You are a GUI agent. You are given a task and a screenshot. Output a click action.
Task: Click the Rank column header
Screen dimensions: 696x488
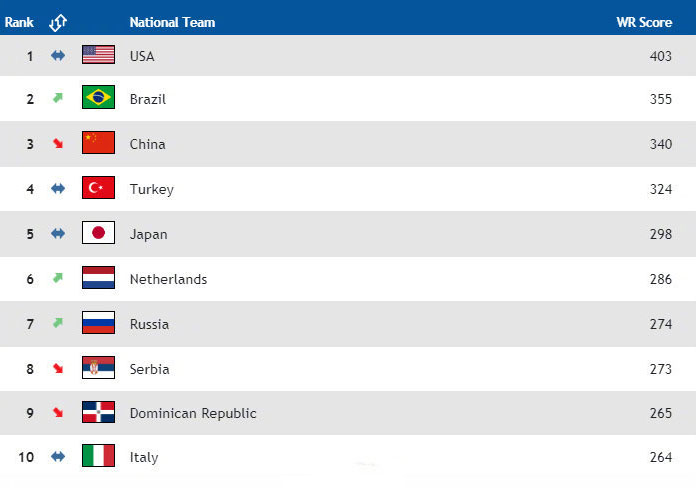(21, 22)
